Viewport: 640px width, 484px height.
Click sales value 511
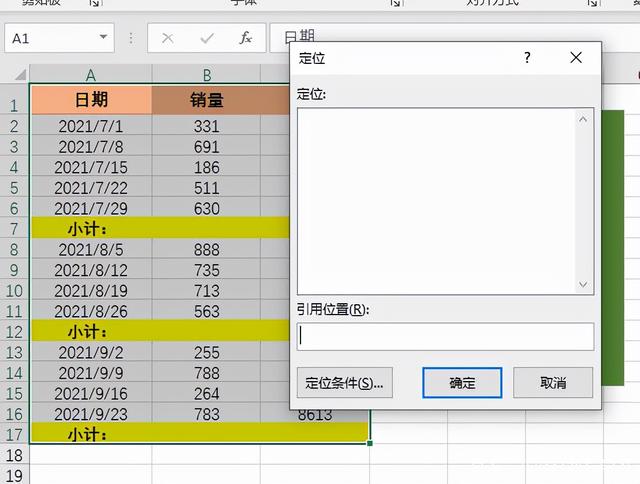pos(207,188)
